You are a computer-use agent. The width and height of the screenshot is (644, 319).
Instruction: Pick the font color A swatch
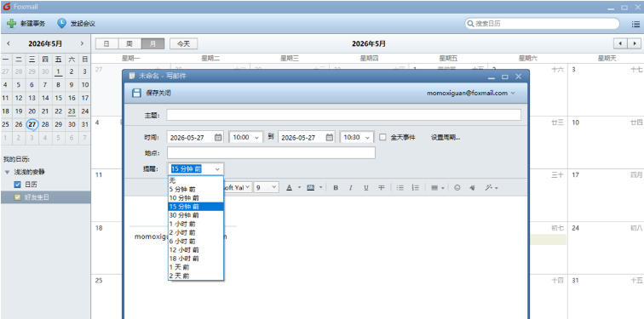coord(289,188)
